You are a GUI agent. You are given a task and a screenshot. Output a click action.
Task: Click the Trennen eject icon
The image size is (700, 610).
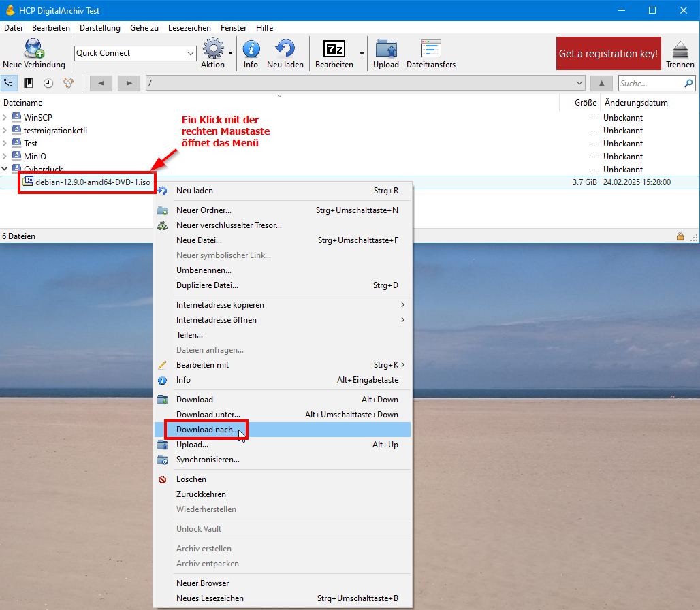tap(680, 50)
